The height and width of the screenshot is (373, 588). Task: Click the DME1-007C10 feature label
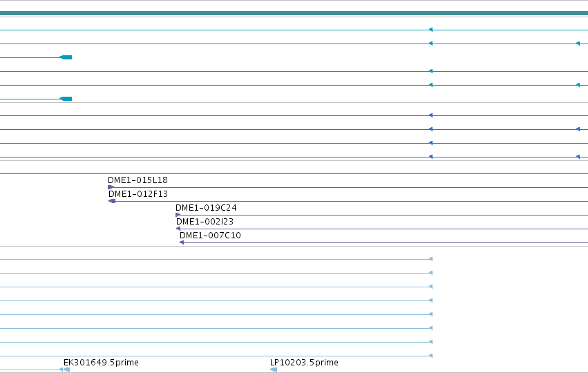(210, 236)
